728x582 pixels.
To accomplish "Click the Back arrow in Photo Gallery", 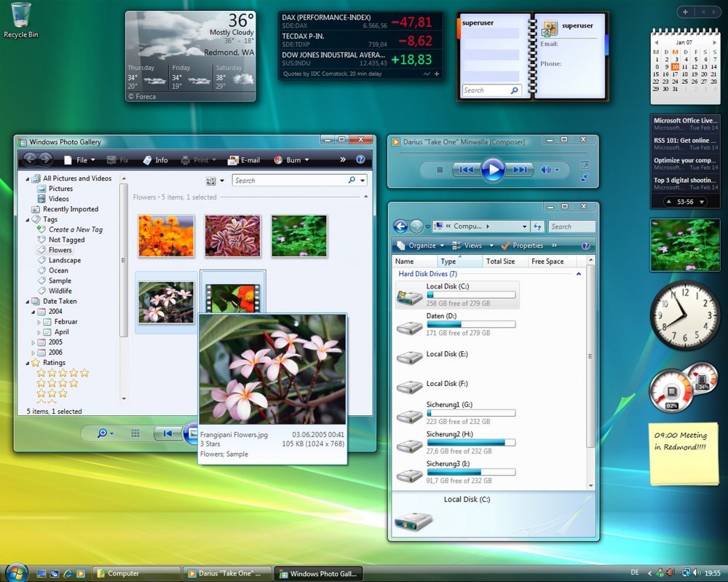I will [x=30, y=160].
